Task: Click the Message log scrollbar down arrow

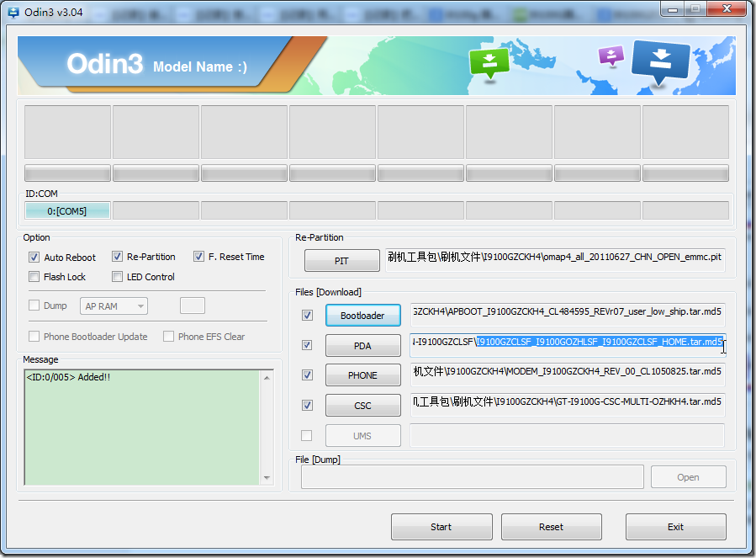Action: point(267,478)
